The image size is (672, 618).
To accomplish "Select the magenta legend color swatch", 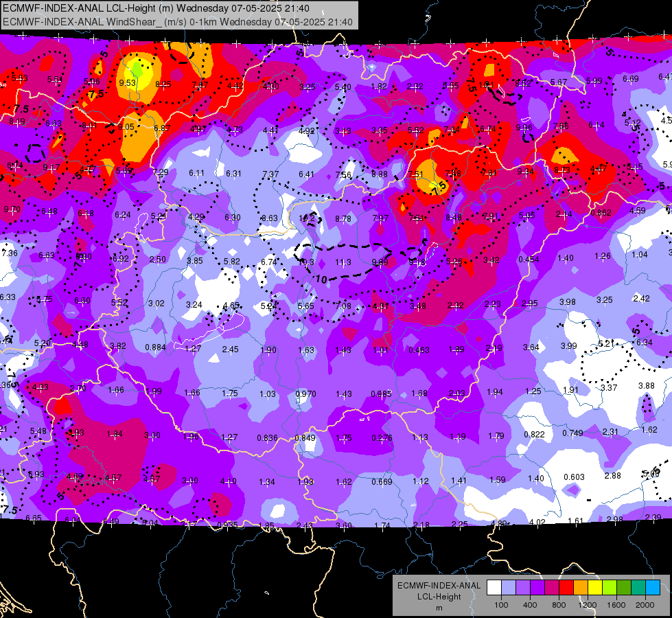I will [x=552, y=587].
